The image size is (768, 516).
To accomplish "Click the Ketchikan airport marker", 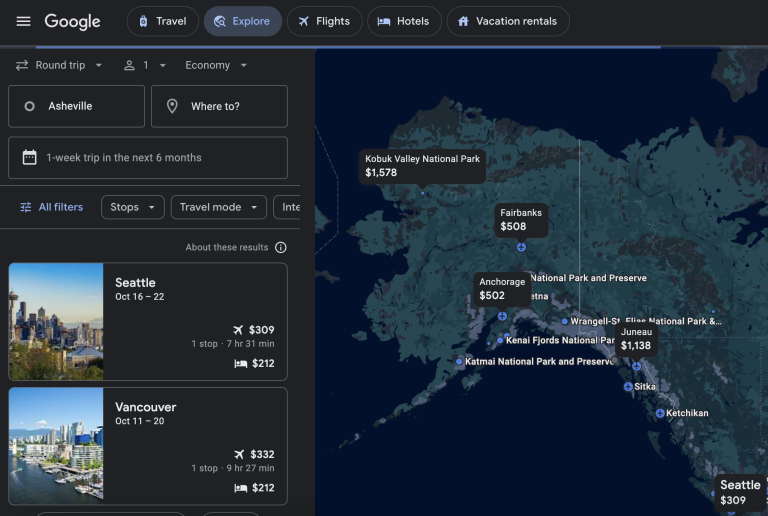I will [x=660, y=413].
